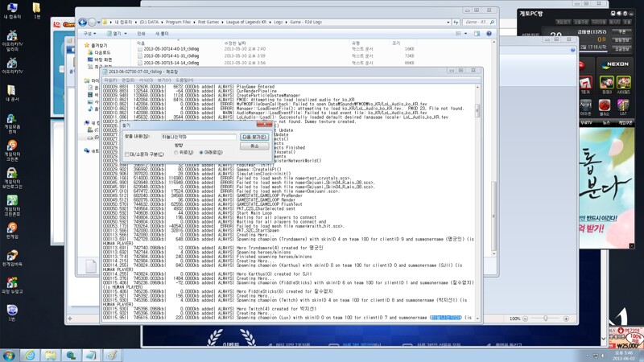The width and height of the screenshot is (644, 362).
Task: Open the 아프리카TV 알리미 desktop shortcut
Action: pyautogui.click(x=12, y=41)
